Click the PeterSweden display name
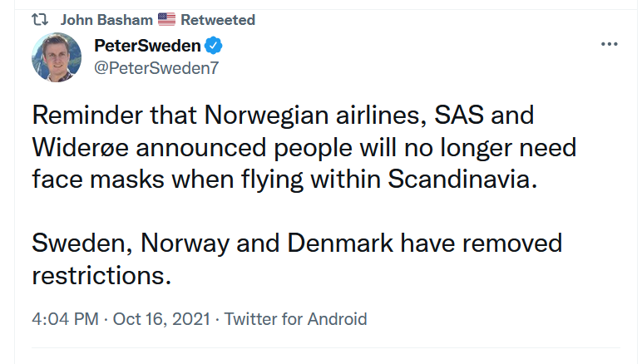The height and width of the screenshot is (364, 642). (x=147, y=46)
